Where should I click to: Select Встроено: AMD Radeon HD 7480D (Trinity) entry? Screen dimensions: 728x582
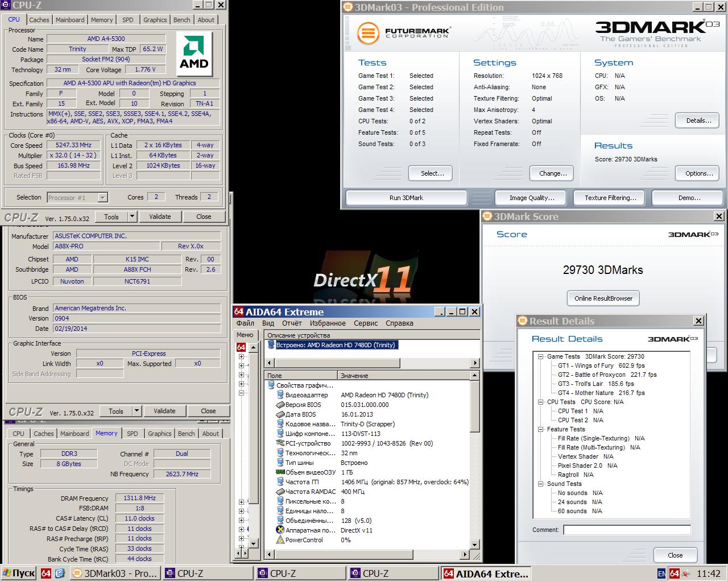[336, 345]
